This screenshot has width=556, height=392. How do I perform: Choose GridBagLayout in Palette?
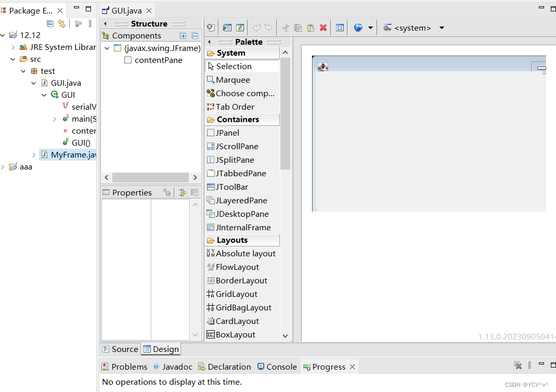point(242,307)
